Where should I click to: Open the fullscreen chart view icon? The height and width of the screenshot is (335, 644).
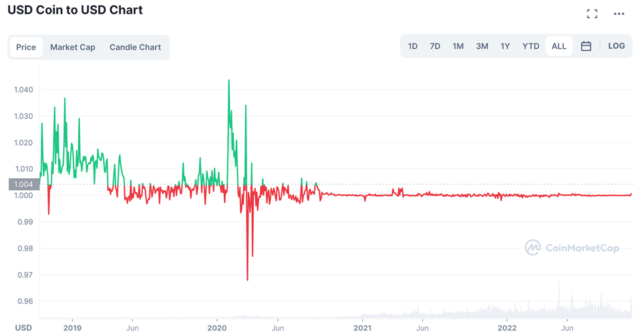coord(592,14)
